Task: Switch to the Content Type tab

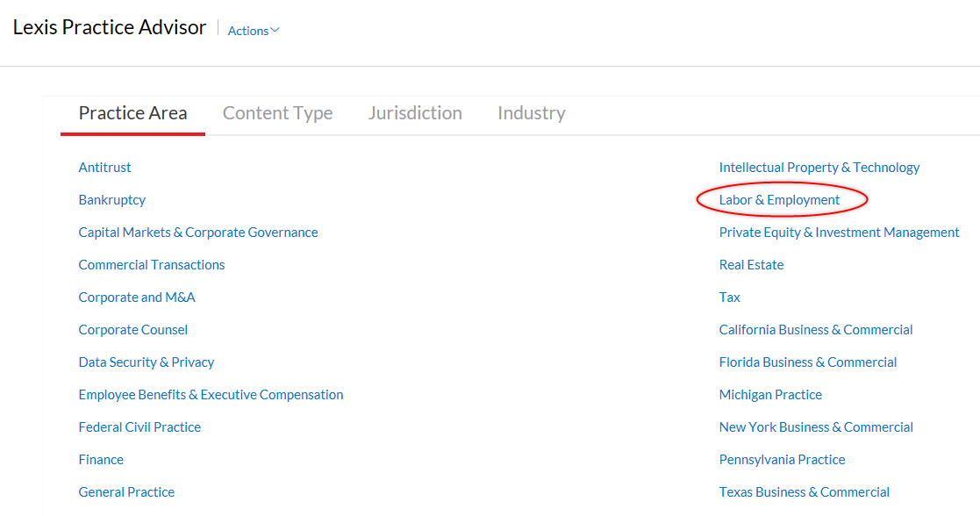Action: [x=277, y=113]
